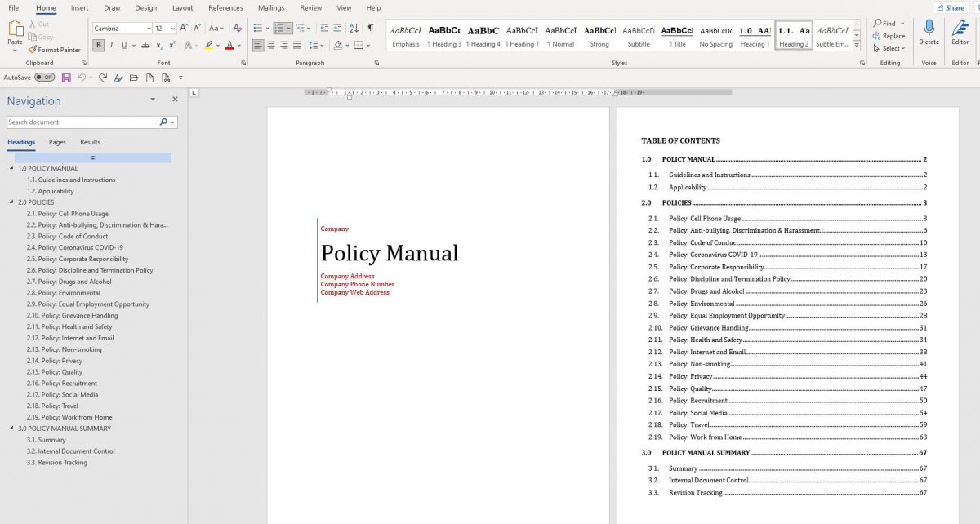Click the Numbering list icon
Viewport: 980px width, 524px height.
pyautogui.click(x=279, y=29)
